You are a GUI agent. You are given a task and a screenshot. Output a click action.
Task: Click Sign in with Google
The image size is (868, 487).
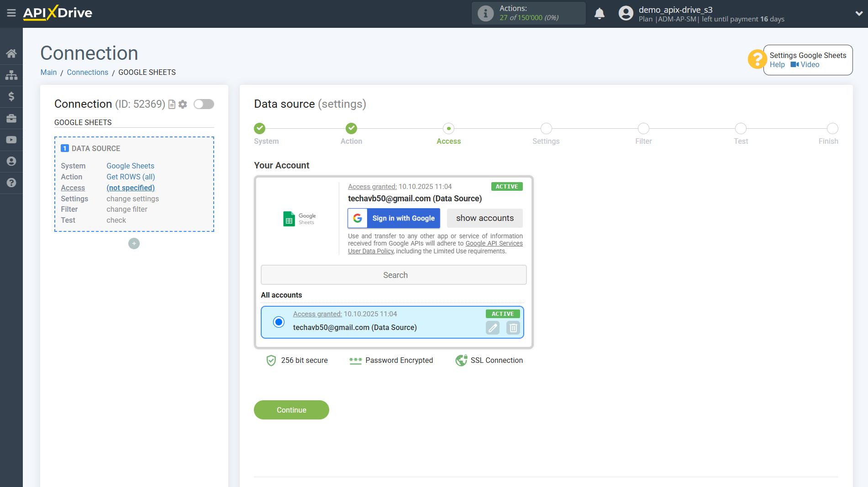pos(394,218)
